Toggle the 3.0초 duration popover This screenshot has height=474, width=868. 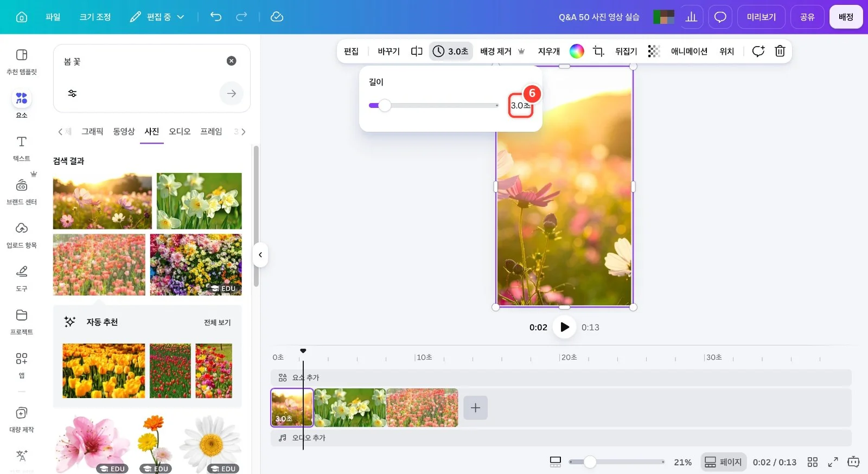[451, 51]
